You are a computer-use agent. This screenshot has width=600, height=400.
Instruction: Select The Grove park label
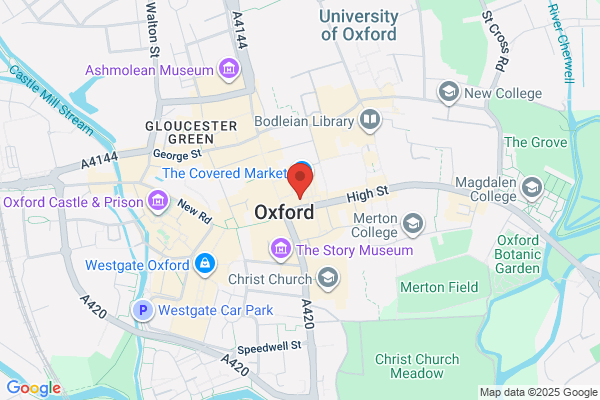[x=536, y=142]
